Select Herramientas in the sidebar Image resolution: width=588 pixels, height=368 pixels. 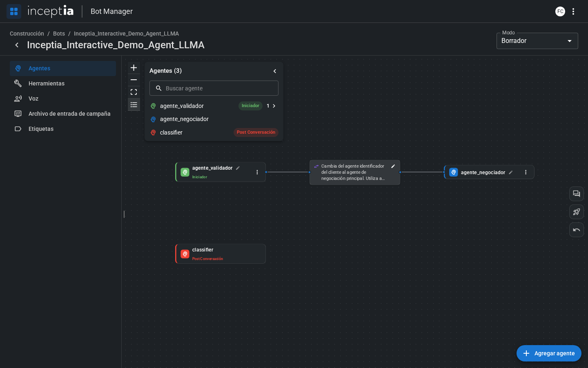coord(63,83)
